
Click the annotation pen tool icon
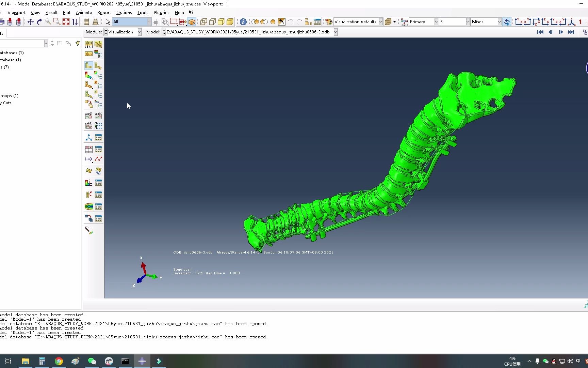coord(88,231)
